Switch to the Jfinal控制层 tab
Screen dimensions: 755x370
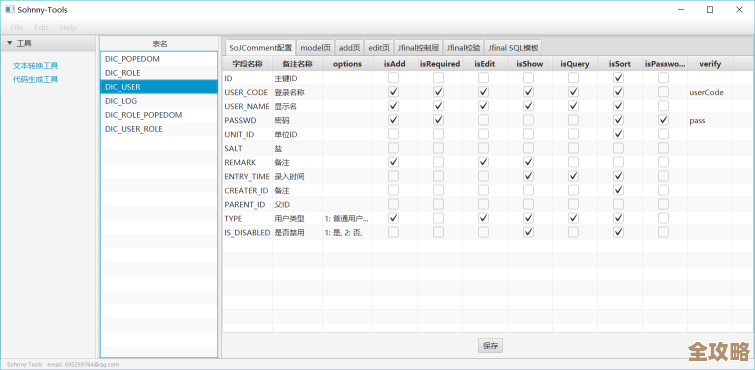418,48
